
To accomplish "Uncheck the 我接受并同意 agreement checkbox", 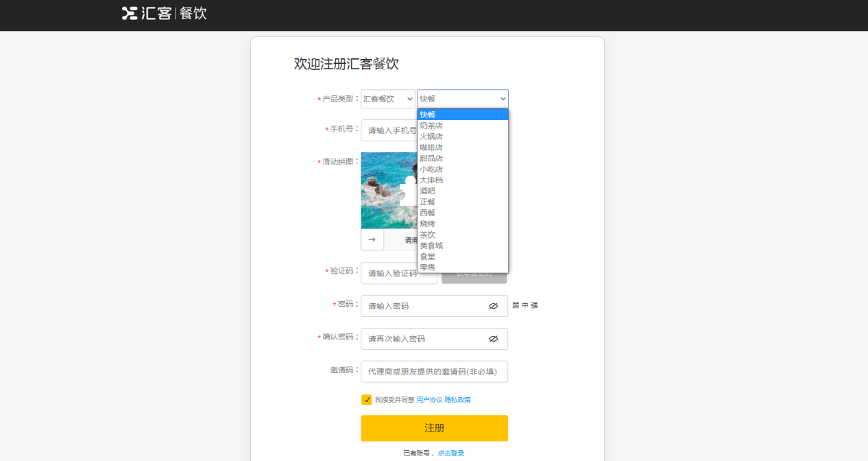I will pos(367,399).
